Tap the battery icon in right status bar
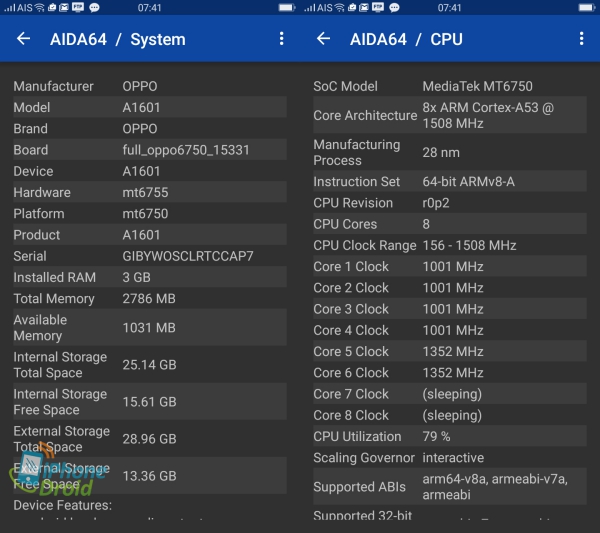600x533 pixels. 587,7
